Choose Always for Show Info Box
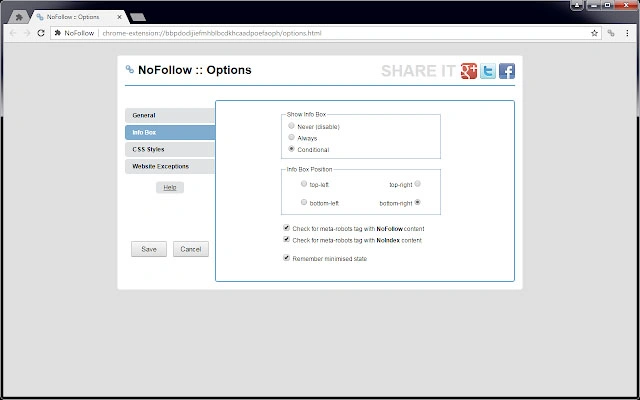 (291, 138)
